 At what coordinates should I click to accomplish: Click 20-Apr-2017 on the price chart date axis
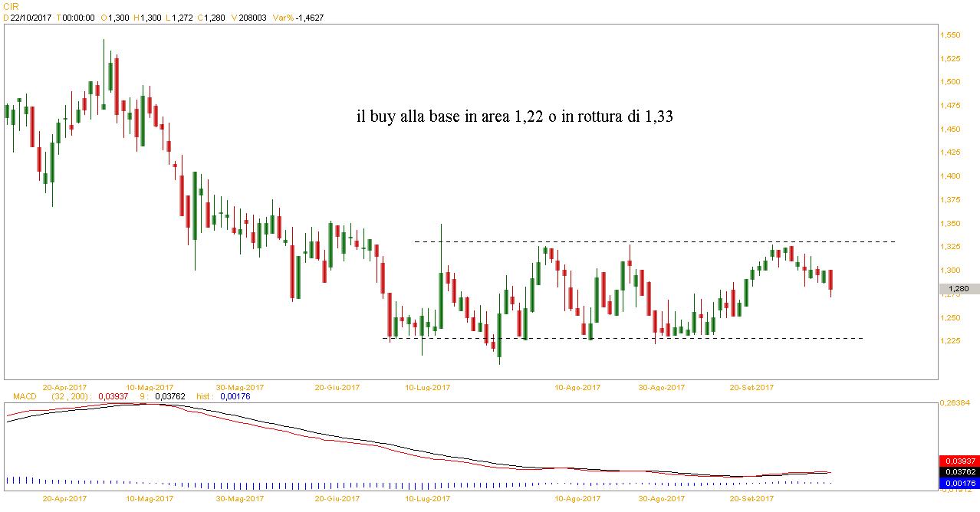tap(64, 387)
